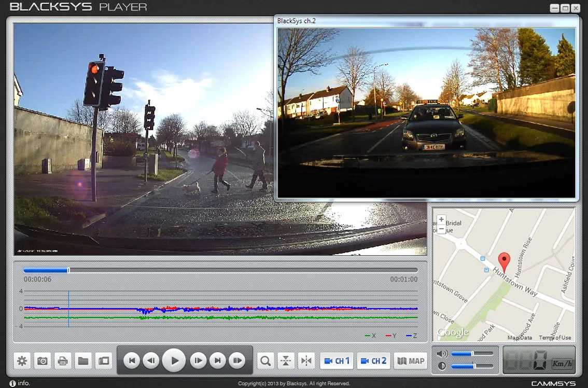Adjust the brightness slider
Screen dimensions: 588x388
pos(472,366)
